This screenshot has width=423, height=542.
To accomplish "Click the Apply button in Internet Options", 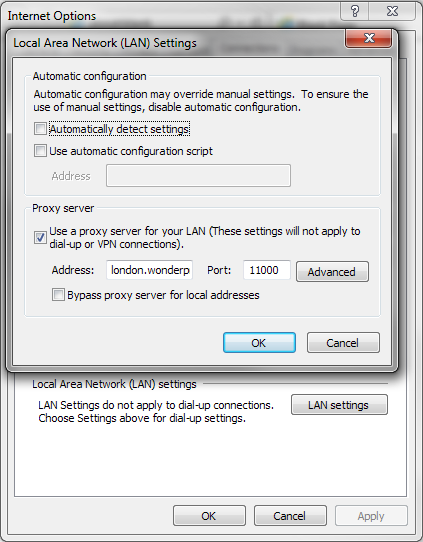I will coord(371,516).
